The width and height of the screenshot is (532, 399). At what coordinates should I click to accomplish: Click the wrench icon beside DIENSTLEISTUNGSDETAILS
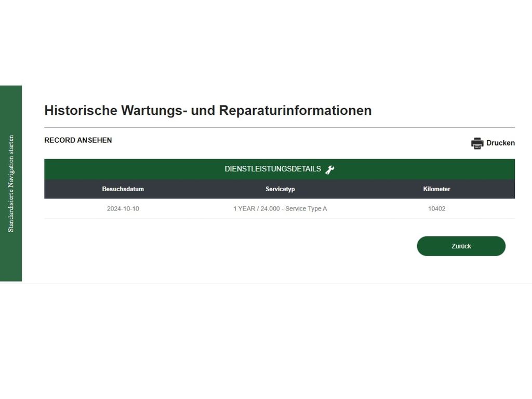(330, 169)
